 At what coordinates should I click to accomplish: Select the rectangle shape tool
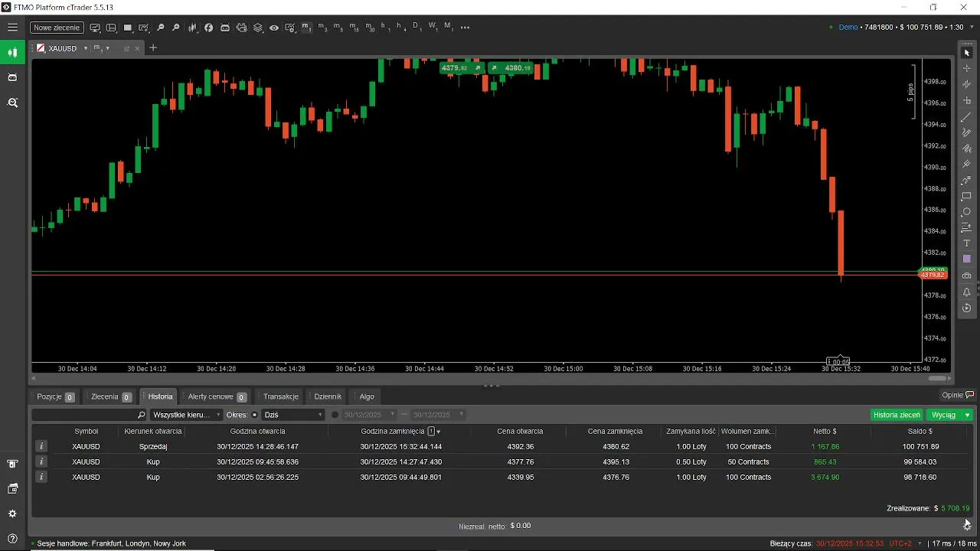coord(966,196)
